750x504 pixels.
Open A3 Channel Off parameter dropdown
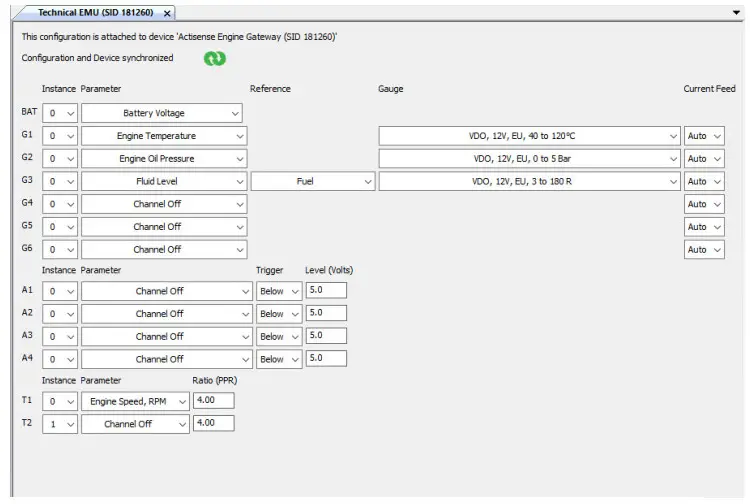(x=167, y=337)
